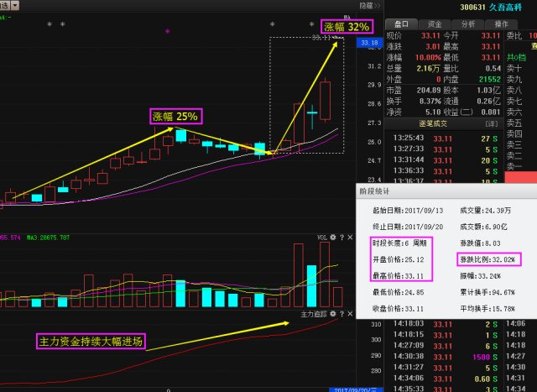Screen dimensions: 537x392
Task: Click the purple diamond marker above the chart
Action: (168, 31)
